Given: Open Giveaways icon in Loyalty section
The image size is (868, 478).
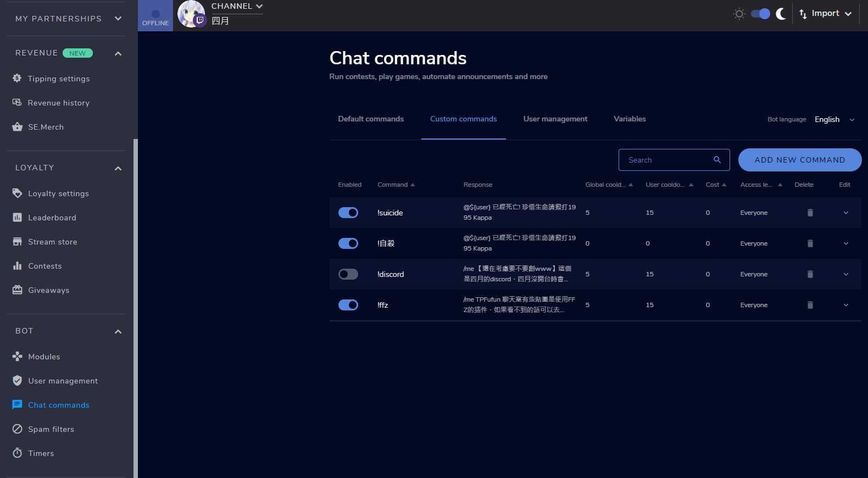Looking at the screenshot, I should pyautogui.click(x=17, y=290).
